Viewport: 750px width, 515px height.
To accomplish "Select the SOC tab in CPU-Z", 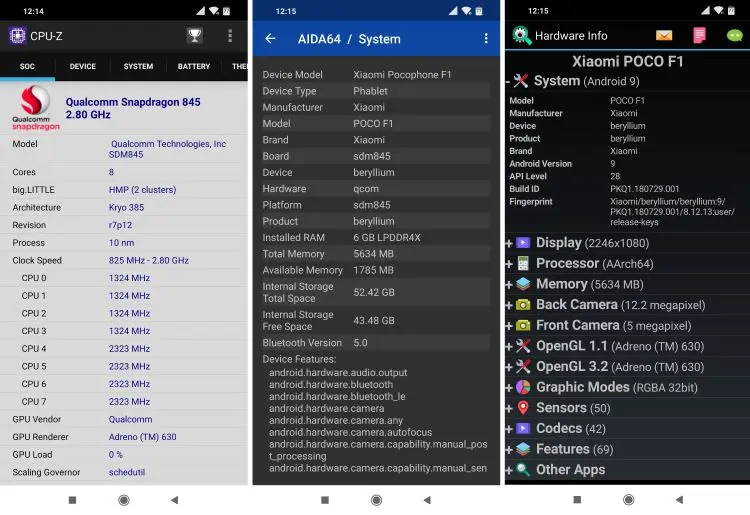I will click(27, 66).
